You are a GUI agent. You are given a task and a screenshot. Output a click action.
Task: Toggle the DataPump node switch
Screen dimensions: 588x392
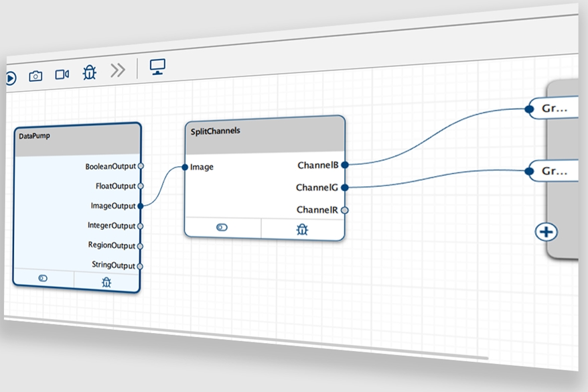[44, 278]
